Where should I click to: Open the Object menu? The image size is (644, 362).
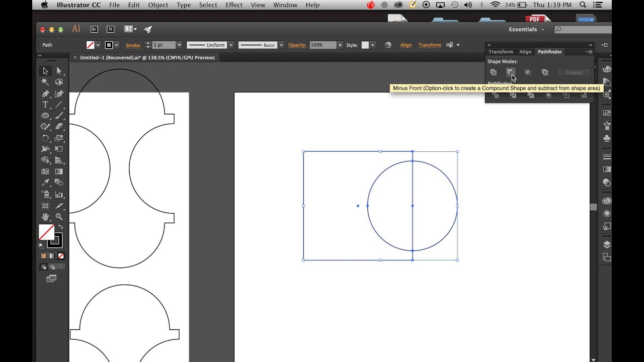[x=158, y=5]
